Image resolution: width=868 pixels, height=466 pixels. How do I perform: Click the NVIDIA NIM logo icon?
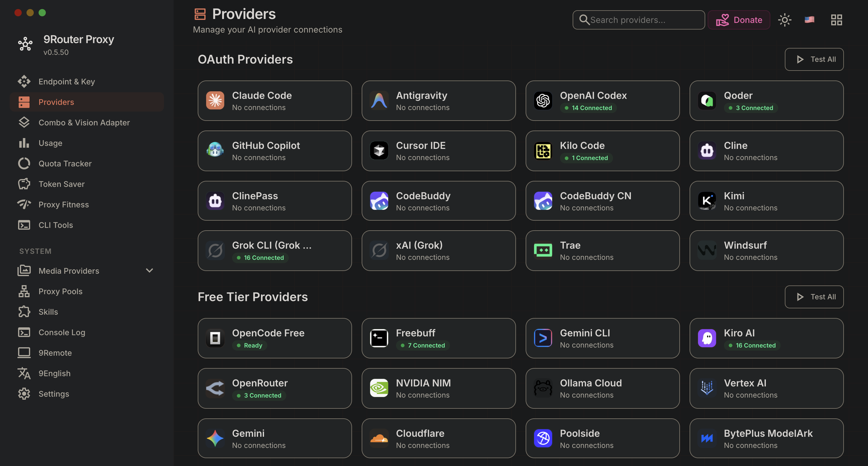click(x=379, y=388)
